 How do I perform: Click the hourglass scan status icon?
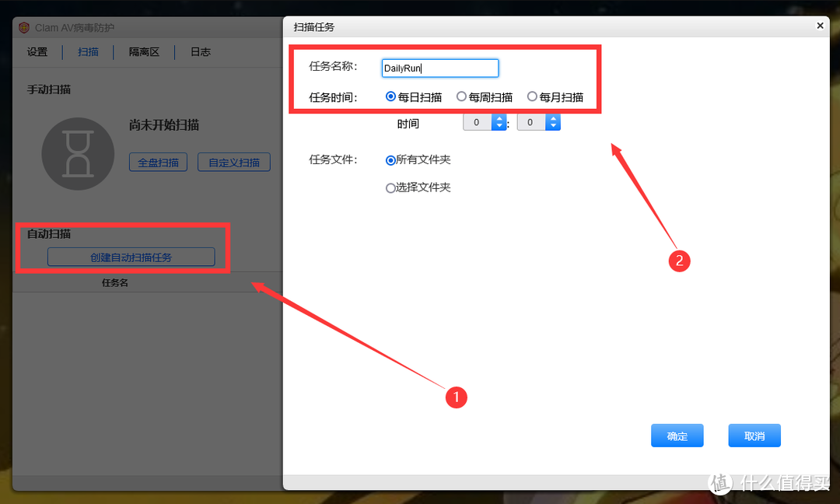click(x=78, y=153)
